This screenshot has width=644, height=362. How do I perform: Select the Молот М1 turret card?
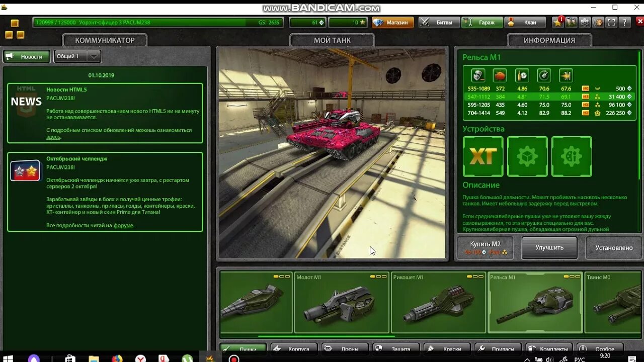pos(342,303)
